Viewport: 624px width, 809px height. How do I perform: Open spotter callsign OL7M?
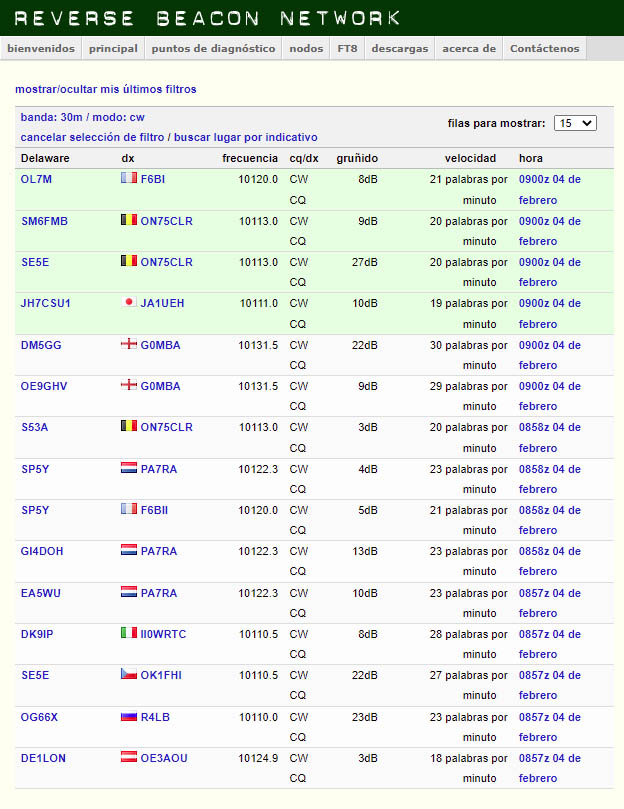(36, 180)
